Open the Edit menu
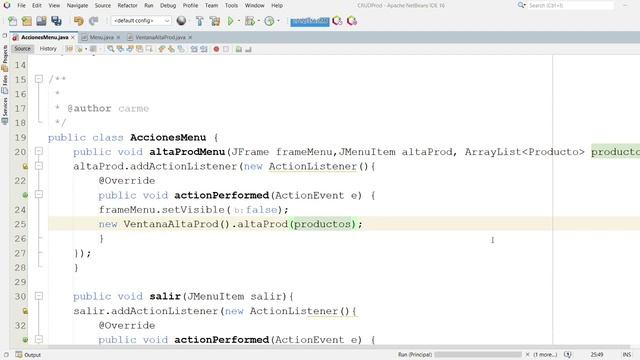The image size is (640, 360). [37, 6]
